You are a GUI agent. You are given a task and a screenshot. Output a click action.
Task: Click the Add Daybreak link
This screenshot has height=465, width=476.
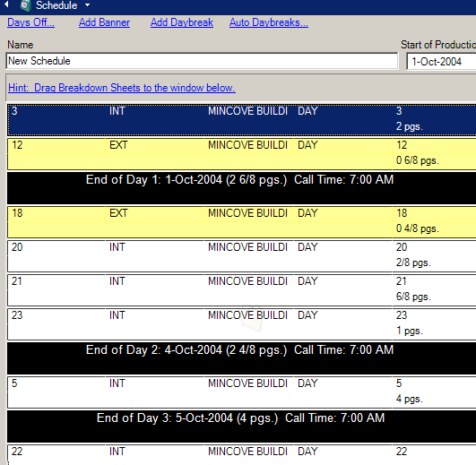click(182, 22)
